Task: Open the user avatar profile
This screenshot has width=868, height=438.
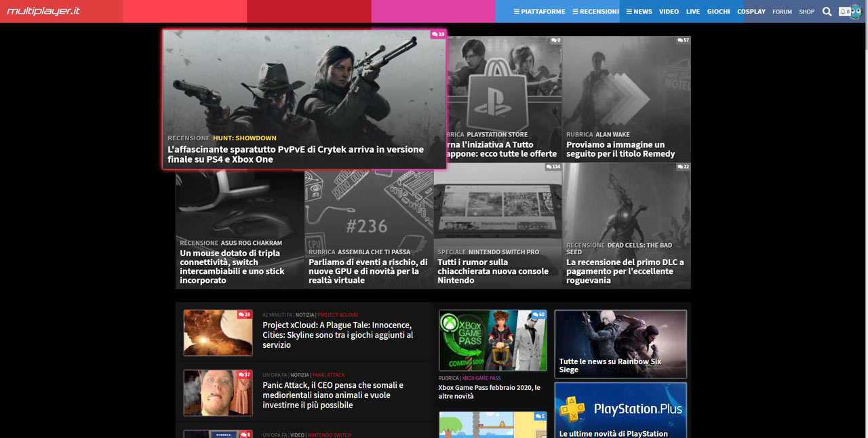Action: tap(856, 12)
